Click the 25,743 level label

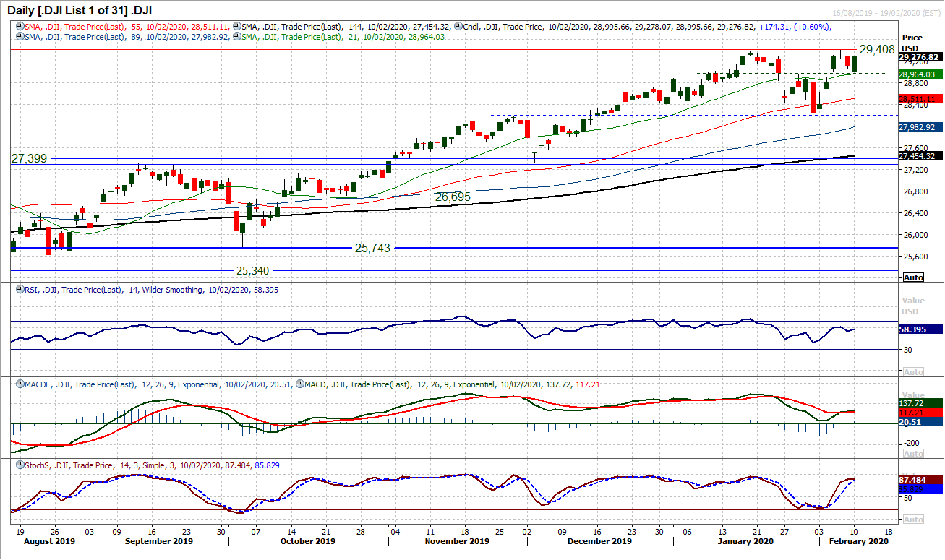(372, 247)
